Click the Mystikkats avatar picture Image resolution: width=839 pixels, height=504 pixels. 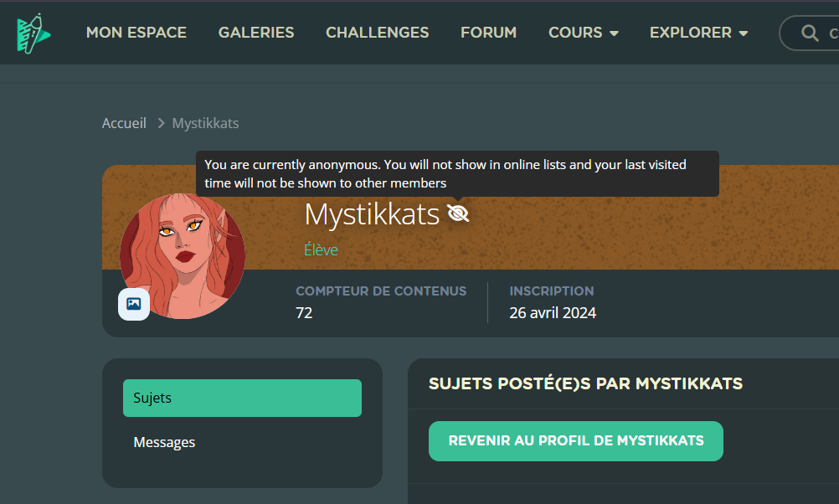[183, 255]
